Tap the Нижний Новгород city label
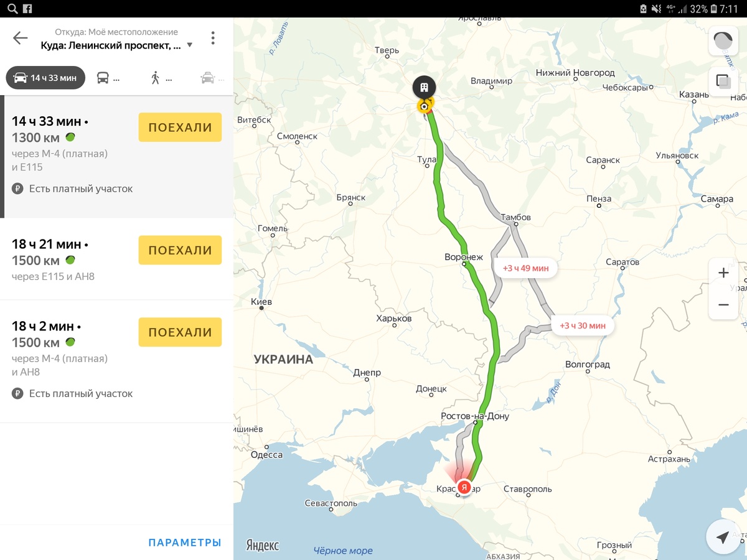 (575, 73)
